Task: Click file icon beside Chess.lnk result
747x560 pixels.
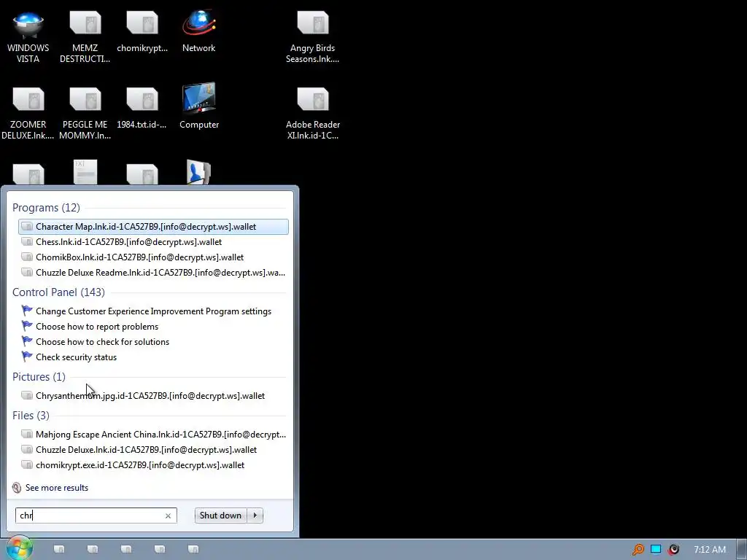Action: tap(27, 242)
